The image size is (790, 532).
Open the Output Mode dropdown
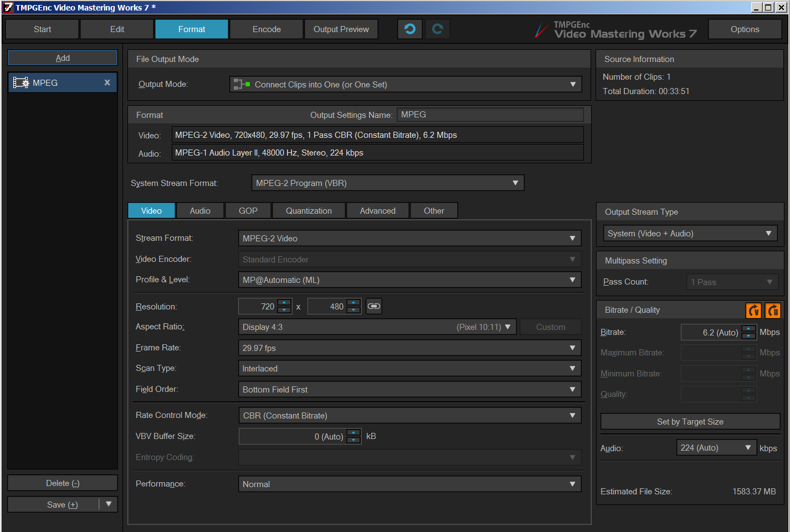pyautogui.click(x=406, y=84)
